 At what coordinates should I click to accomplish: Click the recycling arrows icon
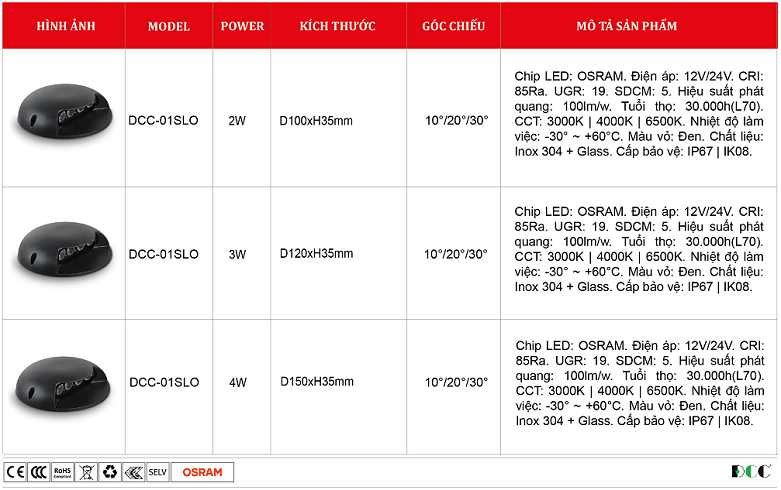109,472
